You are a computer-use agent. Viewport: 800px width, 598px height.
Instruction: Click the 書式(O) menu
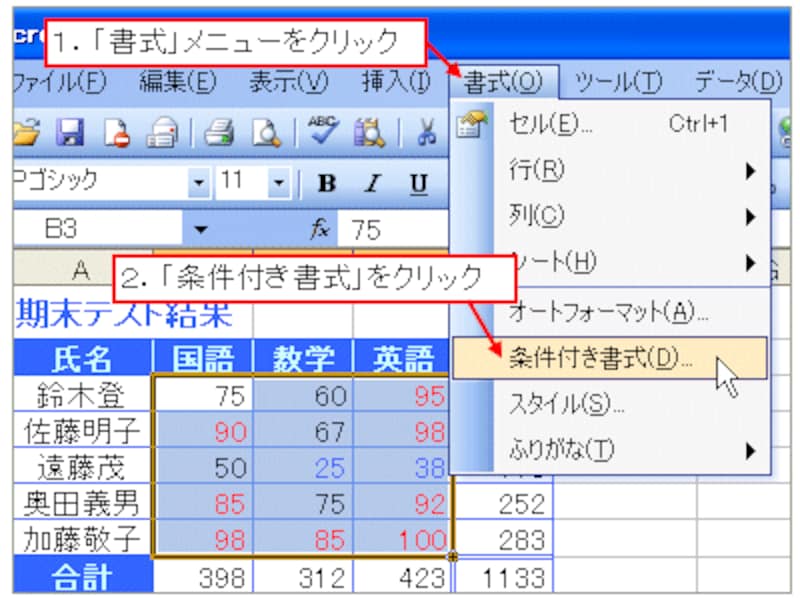[504, 82]
